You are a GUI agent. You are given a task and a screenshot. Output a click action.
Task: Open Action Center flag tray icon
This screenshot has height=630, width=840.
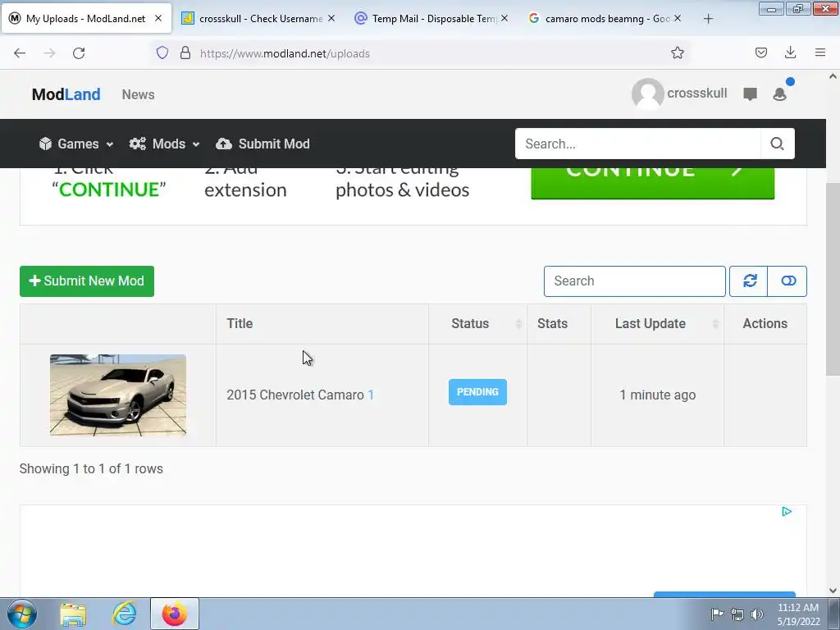pos(717,614)
